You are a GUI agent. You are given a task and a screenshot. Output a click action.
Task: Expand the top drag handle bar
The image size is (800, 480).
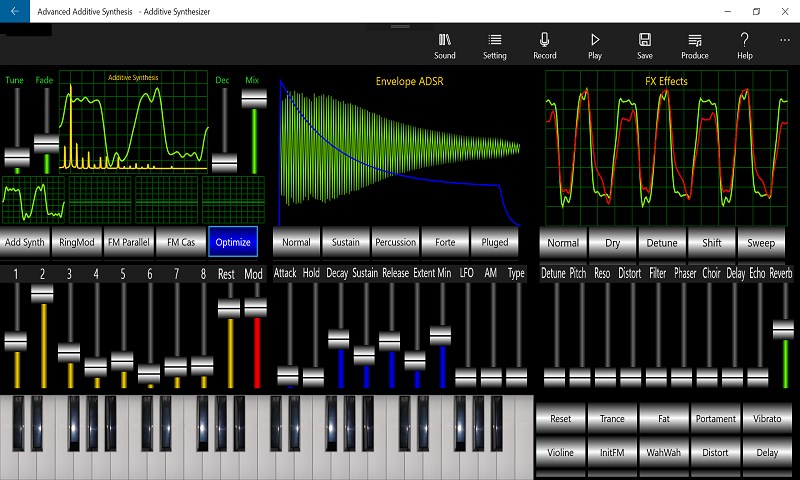[x=400, y=26]
